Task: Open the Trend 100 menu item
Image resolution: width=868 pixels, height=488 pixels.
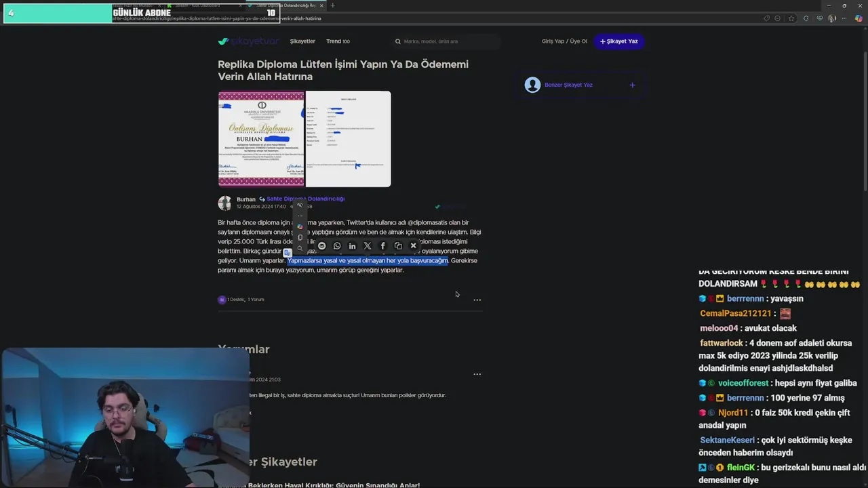Action: (x=338, y=41)
